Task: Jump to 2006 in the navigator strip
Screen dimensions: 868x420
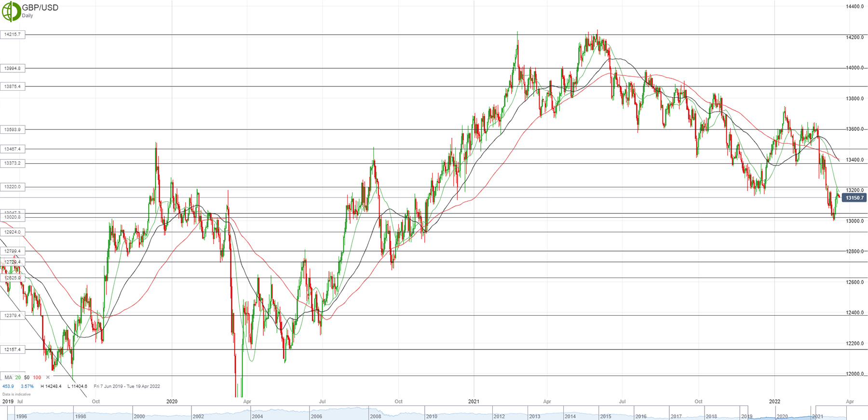Action: point(316,417)
